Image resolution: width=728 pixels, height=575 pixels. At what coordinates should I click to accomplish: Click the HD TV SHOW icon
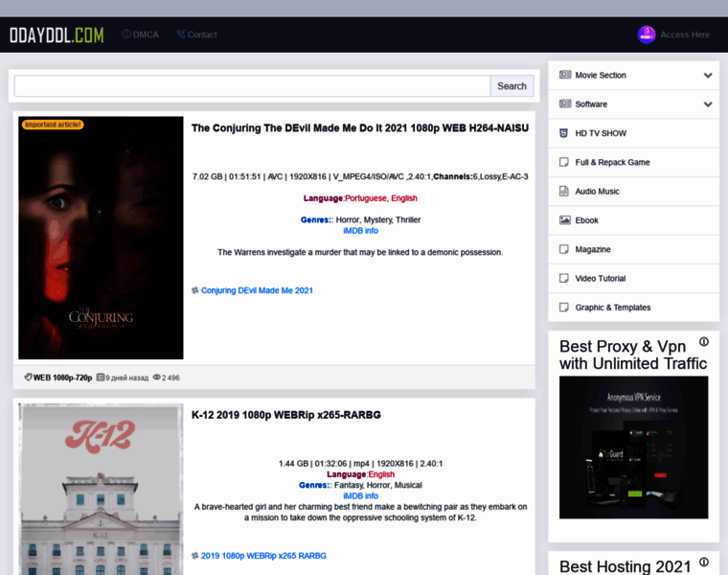pos(563,133)
